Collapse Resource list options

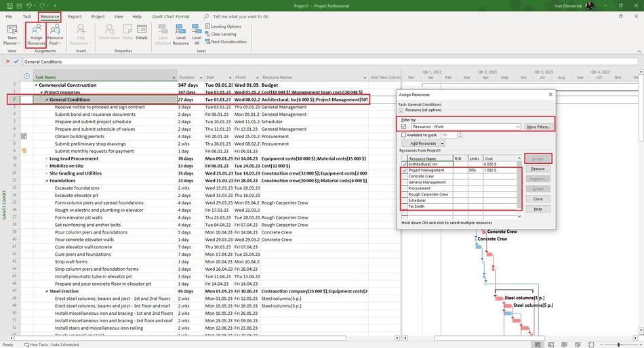[x=401, y=110]
